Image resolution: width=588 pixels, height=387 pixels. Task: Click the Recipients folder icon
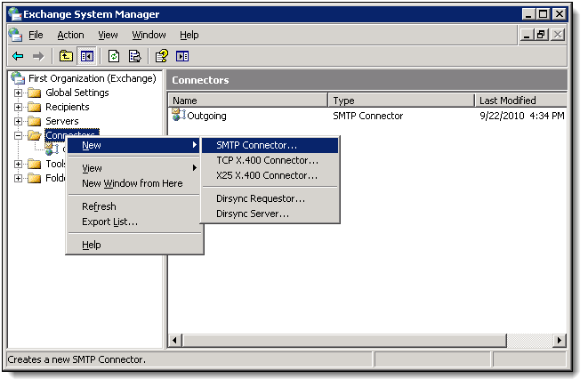click(34, 107)
